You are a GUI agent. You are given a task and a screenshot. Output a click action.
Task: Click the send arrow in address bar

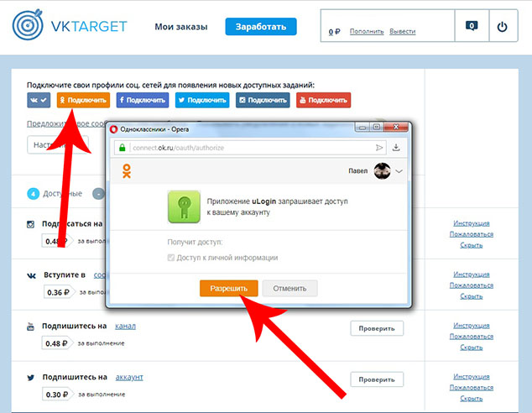coord(378,148)
